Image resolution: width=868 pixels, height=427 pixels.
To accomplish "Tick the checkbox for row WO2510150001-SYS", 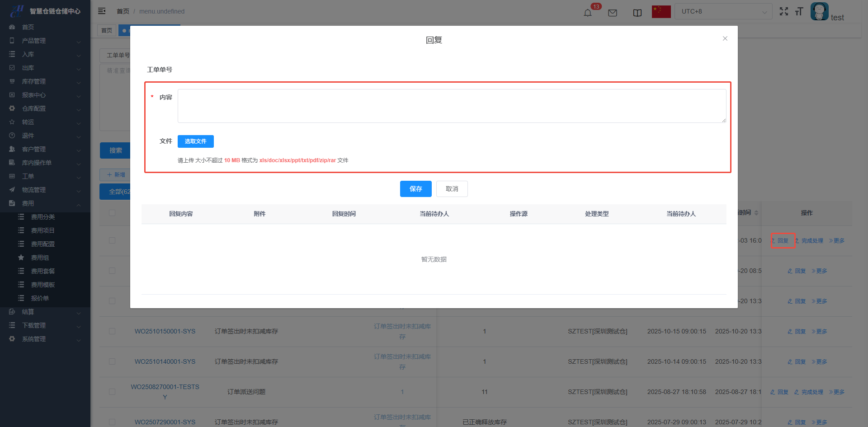I will point(112,331).
